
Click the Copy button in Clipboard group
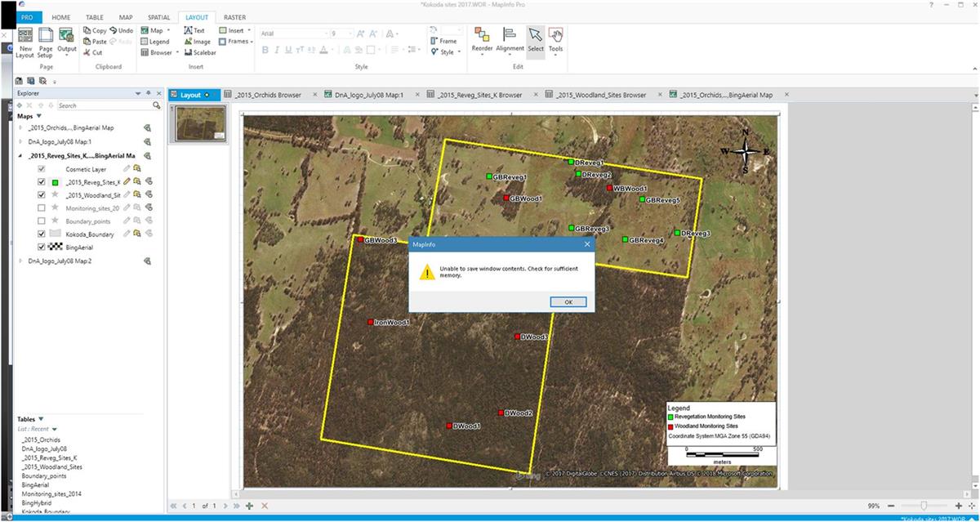(95, 30)
